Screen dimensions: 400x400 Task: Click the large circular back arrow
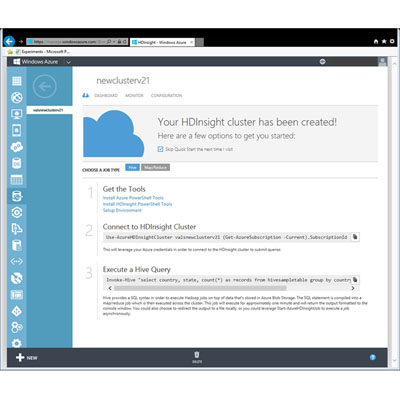point(45,87)
